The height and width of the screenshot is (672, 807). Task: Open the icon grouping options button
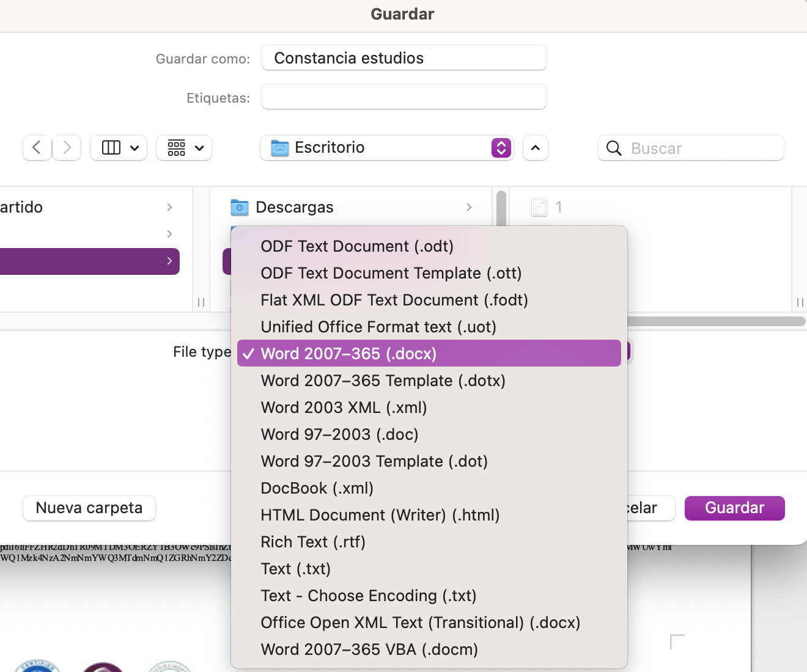click(184, 148)
